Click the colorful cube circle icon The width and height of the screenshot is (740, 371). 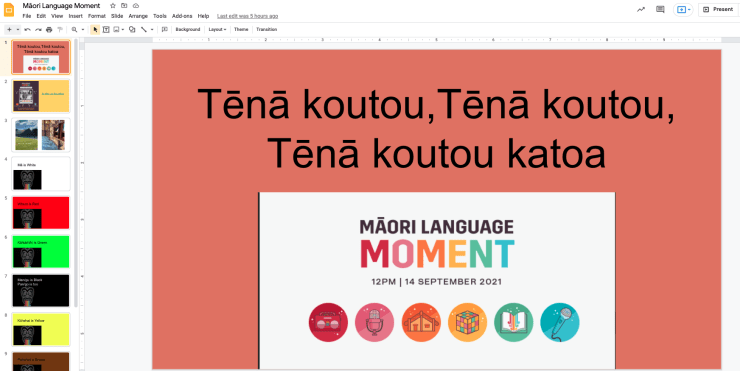[467, 322]
